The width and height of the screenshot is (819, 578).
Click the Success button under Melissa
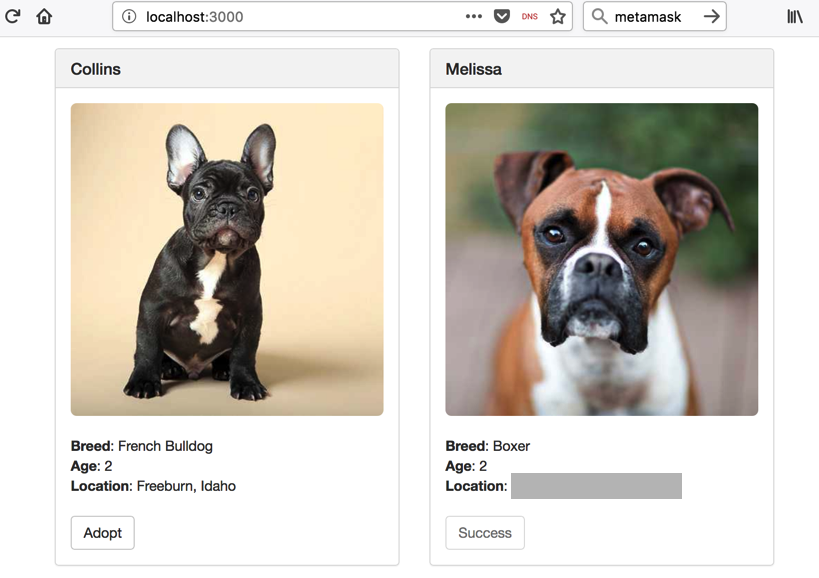[x=484, y=533]
